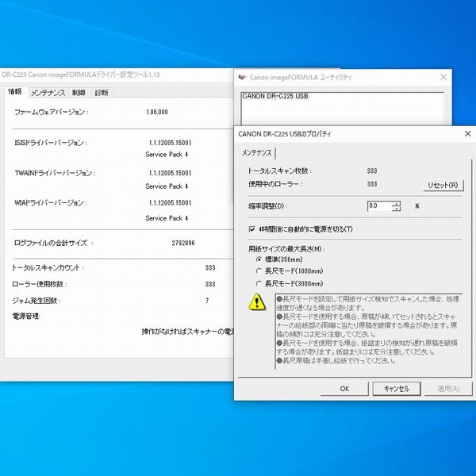
Task: Toggle the 4-hour auto power-off checkbox
Action: [x=251, y=229]
